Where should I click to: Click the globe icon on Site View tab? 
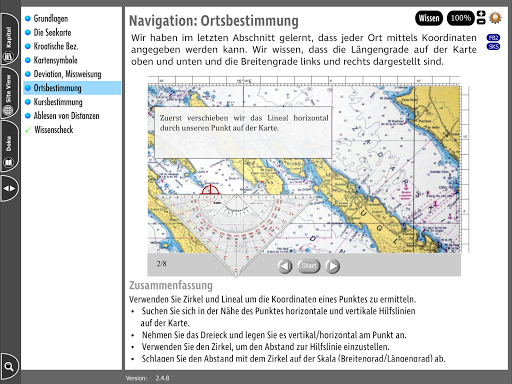click(8, 110)
